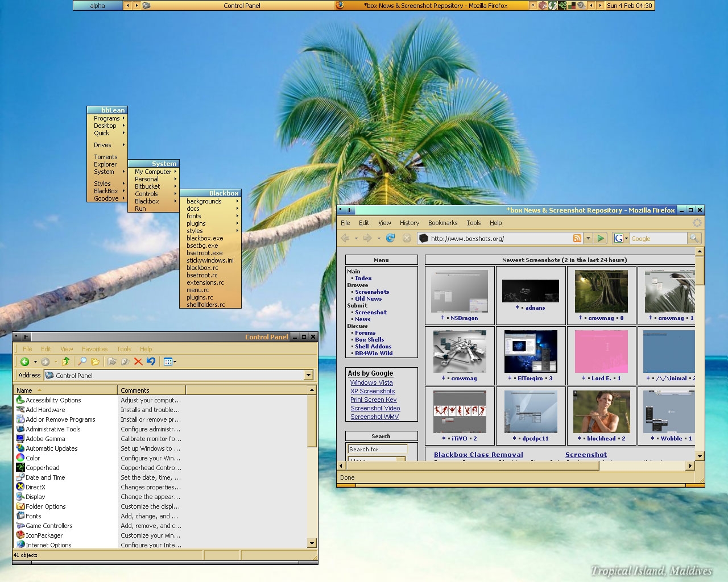Click the Reload icon in Firefox

[x=390, y=238]
